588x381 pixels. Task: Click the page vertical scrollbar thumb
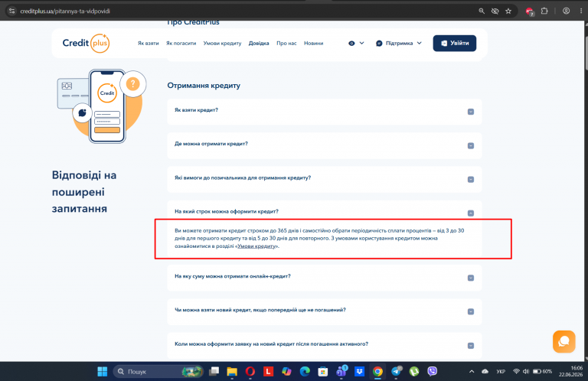pos(585,52)
